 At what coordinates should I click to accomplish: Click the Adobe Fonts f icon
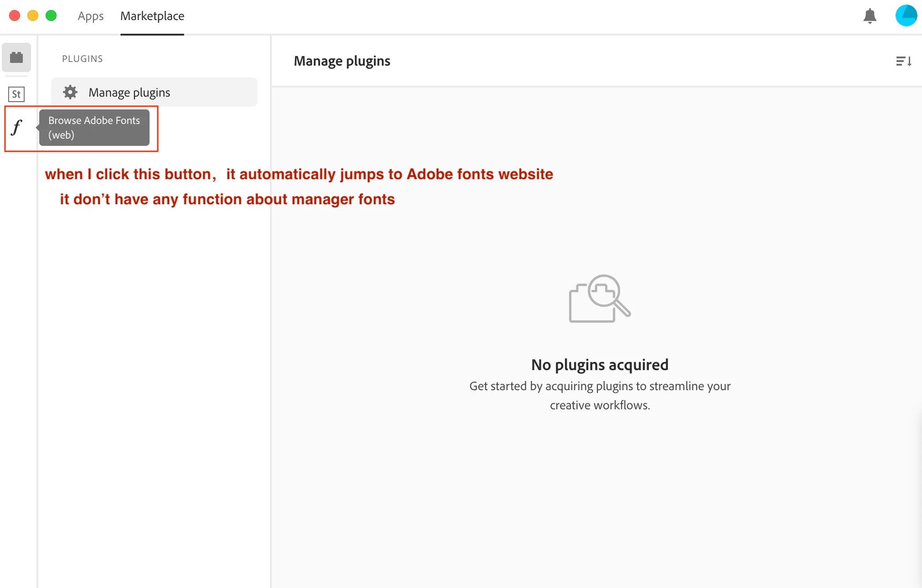click(17, 127)
